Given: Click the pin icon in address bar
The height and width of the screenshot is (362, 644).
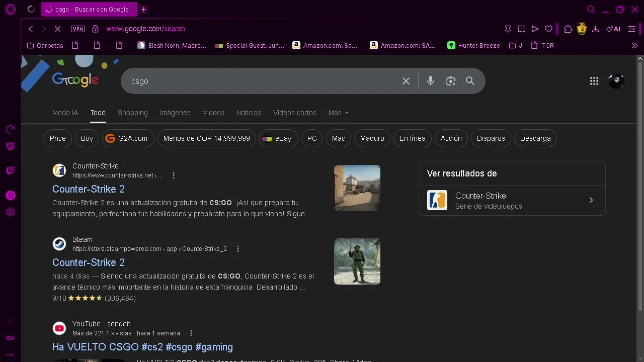Looking at the screenshot, I should [508, 29].
